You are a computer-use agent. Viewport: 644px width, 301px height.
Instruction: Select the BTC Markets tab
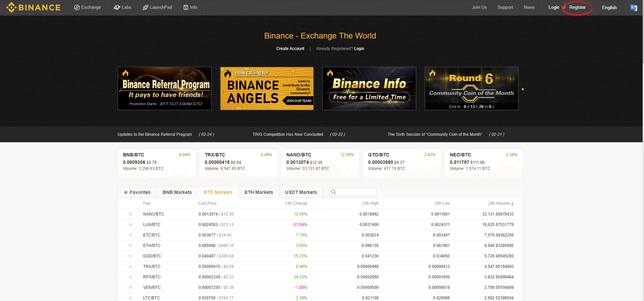(218, 192)
